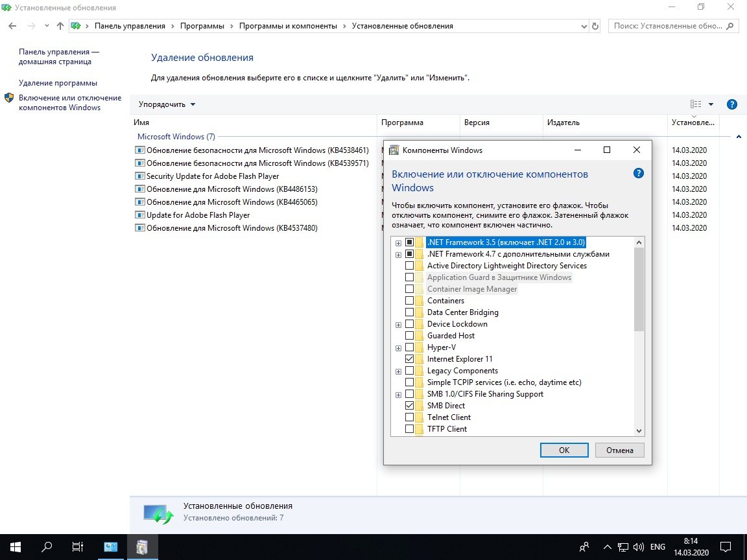Click the search magnifier icon in the search box
This screenshot has width=747, height=560.
click(730, 26)
